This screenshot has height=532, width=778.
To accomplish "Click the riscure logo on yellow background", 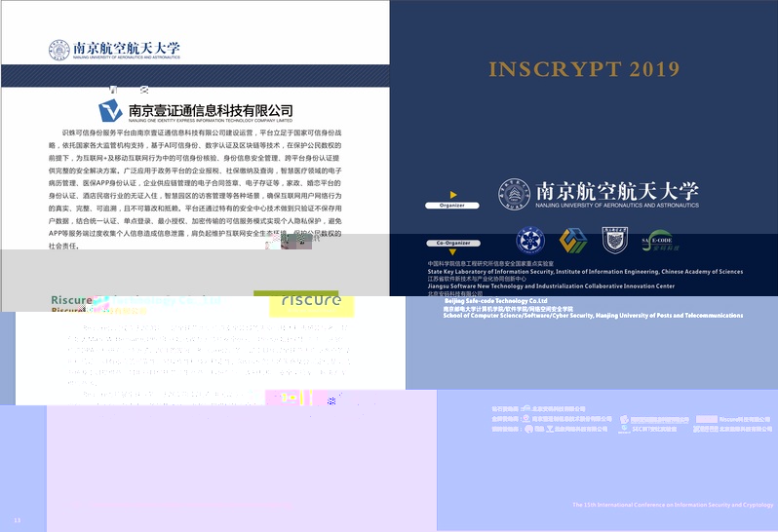I will tap(312, 301).
